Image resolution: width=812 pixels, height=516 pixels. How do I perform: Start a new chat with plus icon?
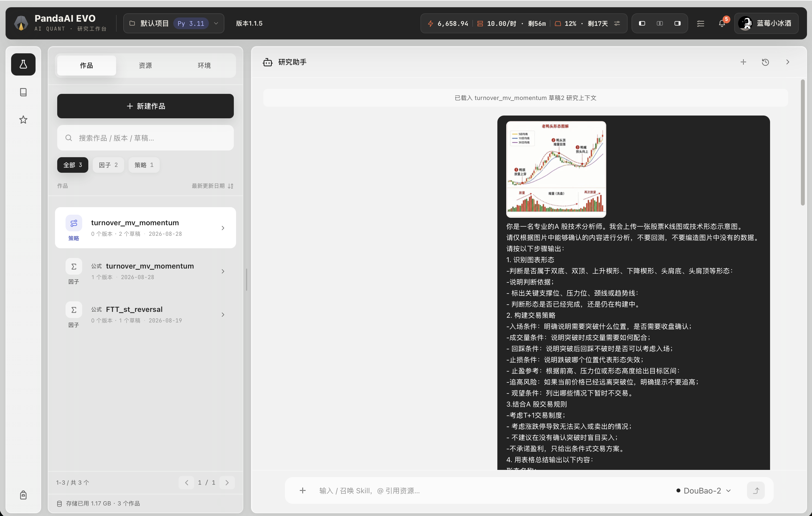pos(743,62)
